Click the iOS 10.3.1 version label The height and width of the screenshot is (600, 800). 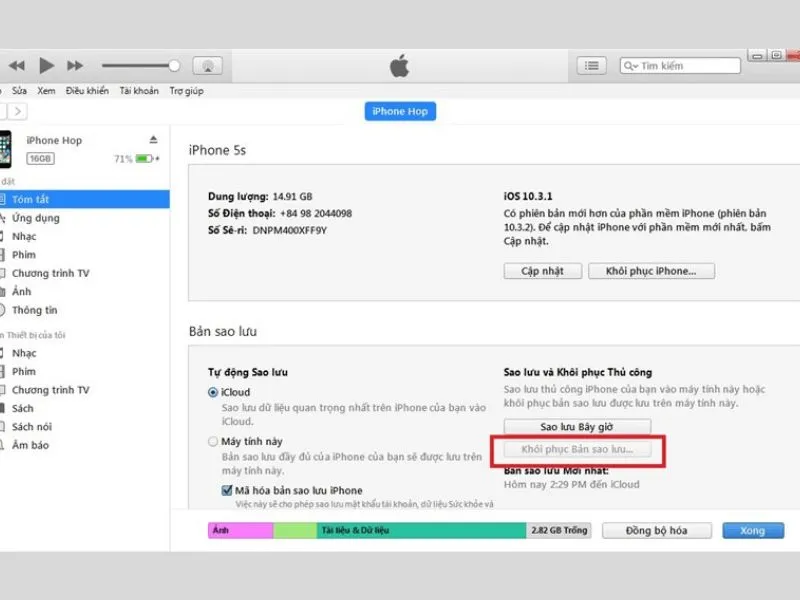528,196
